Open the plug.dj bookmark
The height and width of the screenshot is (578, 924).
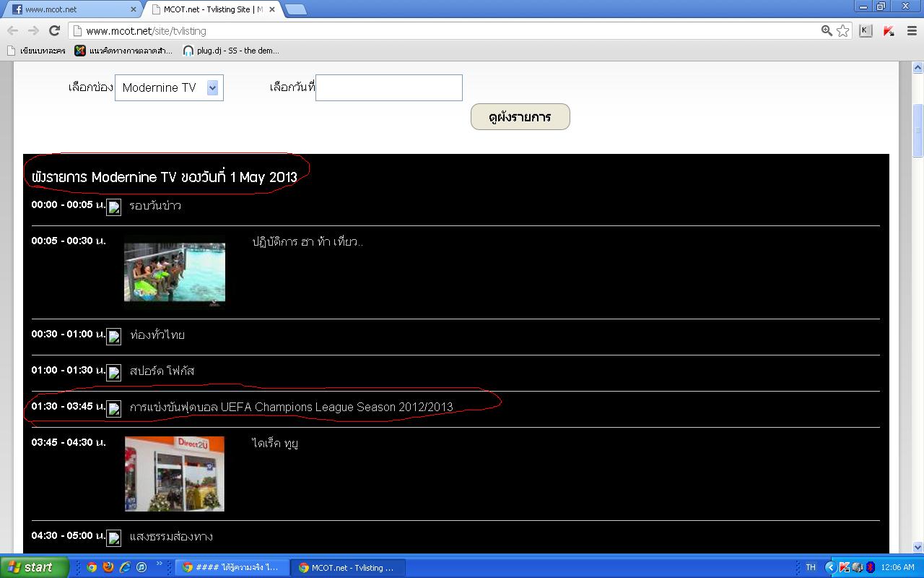click(x=231, y=51)
